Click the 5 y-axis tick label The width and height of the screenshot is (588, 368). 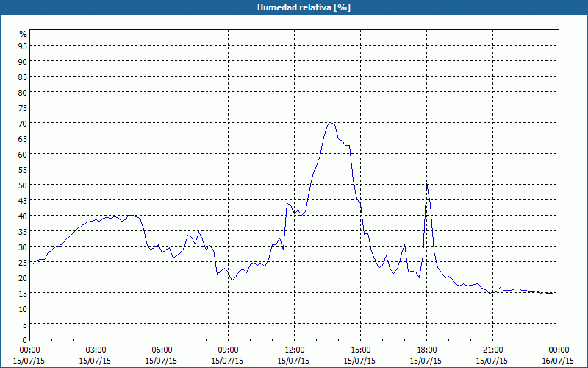point(25,325)
